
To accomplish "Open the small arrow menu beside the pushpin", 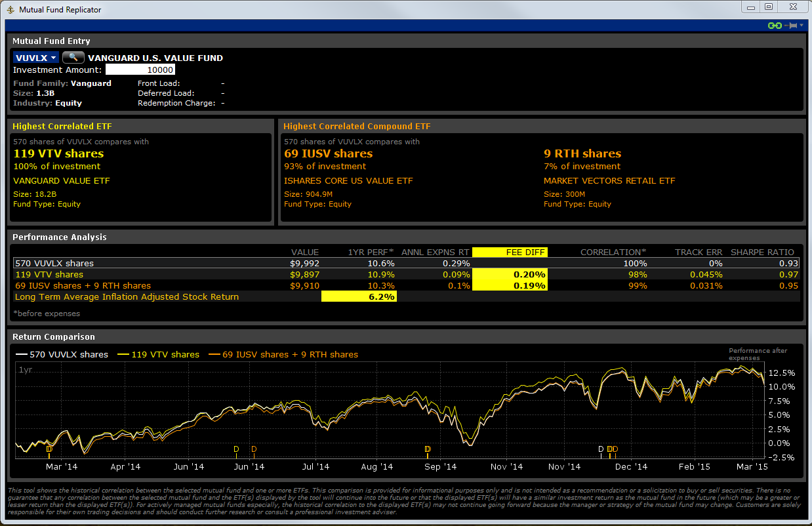I will [802, 26].
